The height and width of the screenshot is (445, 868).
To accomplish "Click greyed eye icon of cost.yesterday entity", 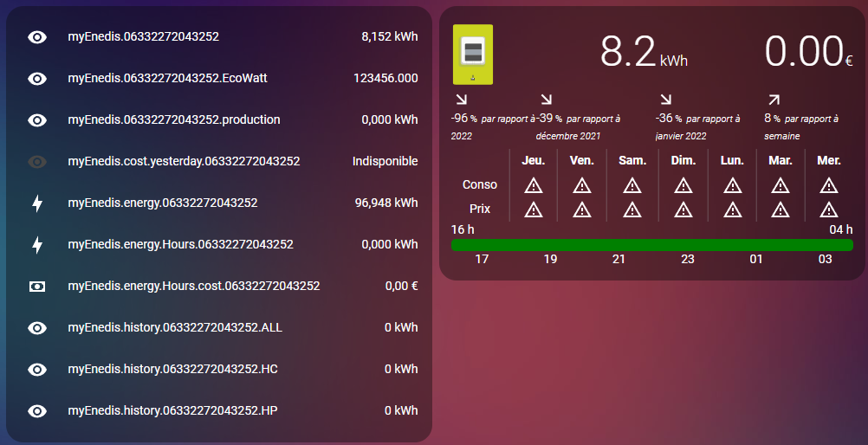I will pyautogui.click(x=37, y=162).
